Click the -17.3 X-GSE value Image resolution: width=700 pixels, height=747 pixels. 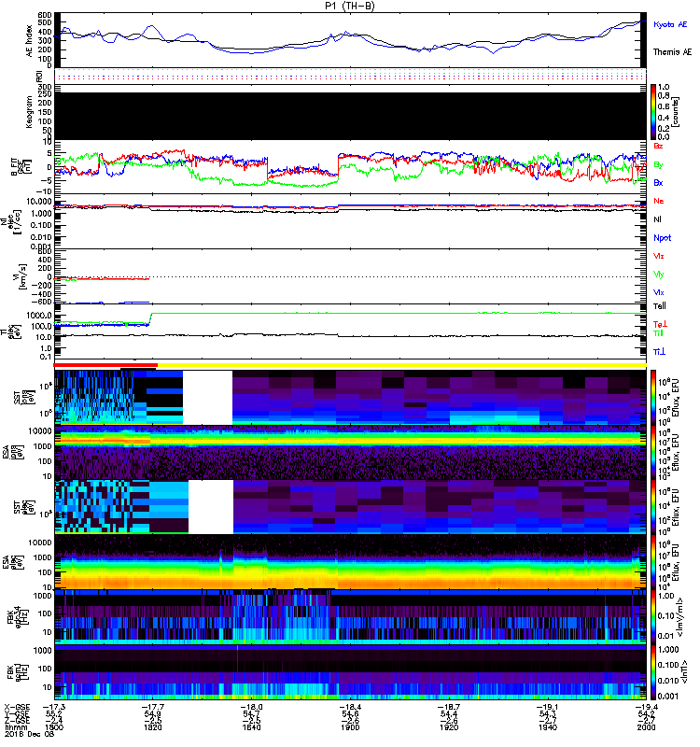pyautogui.click(x=54, y=708)
